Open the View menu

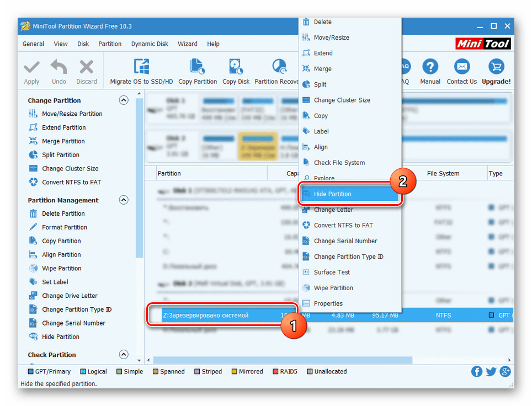click(x=60, y=44)
